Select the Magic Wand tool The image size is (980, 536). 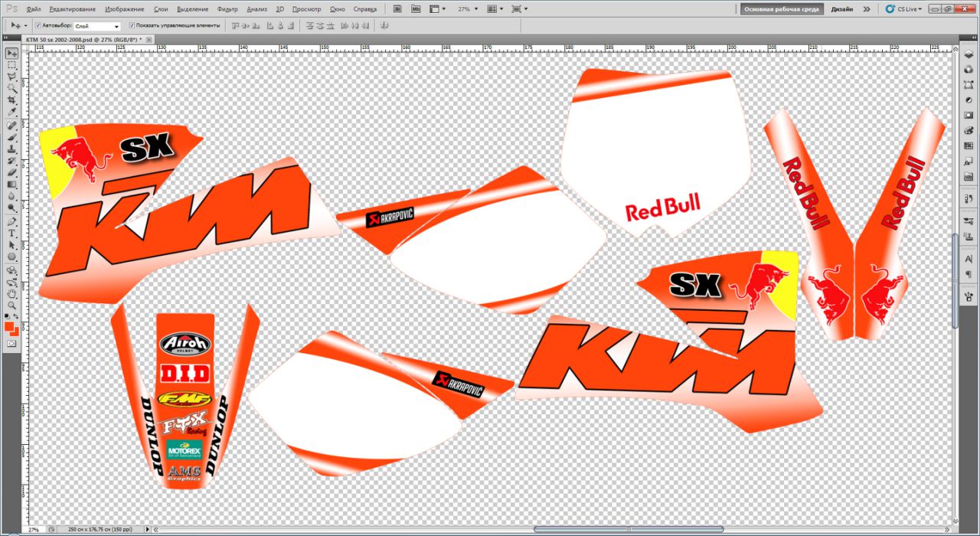(11, 89)
